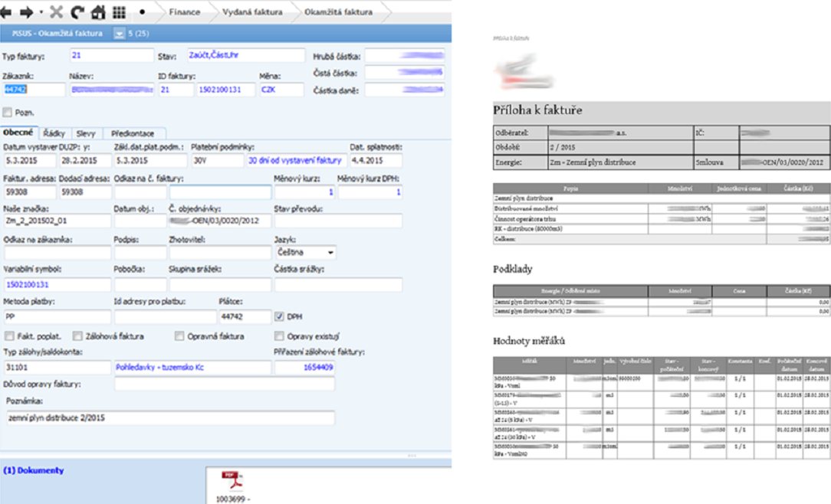Click the black dot icon in toolbar

click(x=142, y=11)
